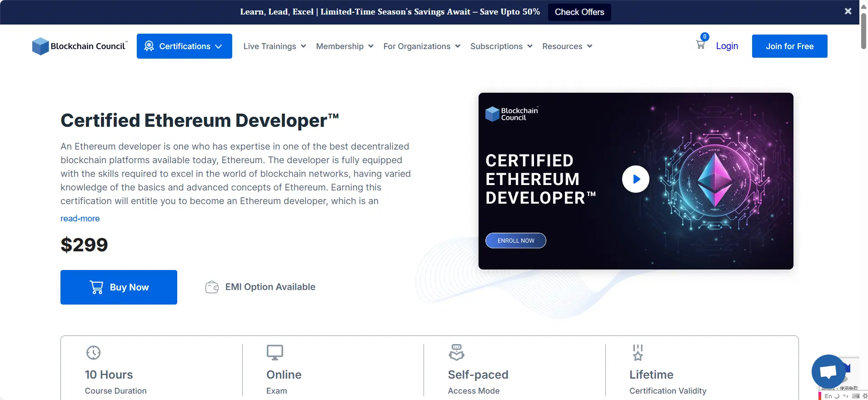Click the En input language indicator

(828, 396)
